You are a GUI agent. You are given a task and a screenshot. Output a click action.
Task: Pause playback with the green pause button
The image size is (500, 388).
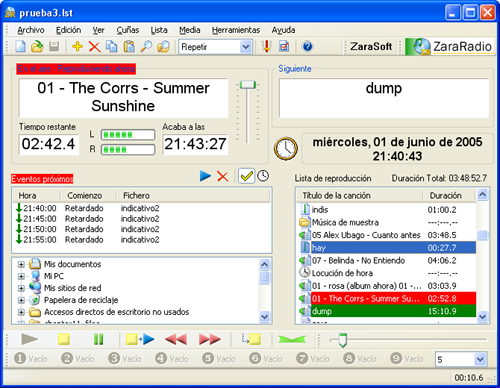click(x=98, y=339)
